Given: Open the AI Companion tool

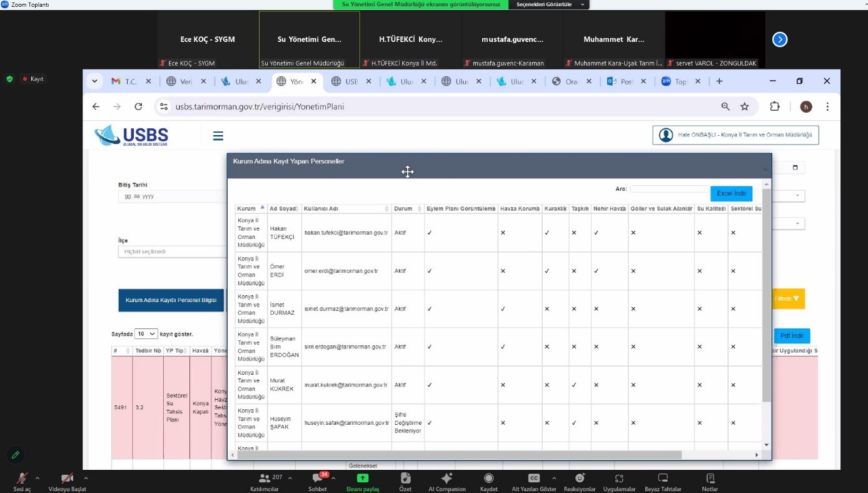Looking at the screenshot, I should (447, 479).
